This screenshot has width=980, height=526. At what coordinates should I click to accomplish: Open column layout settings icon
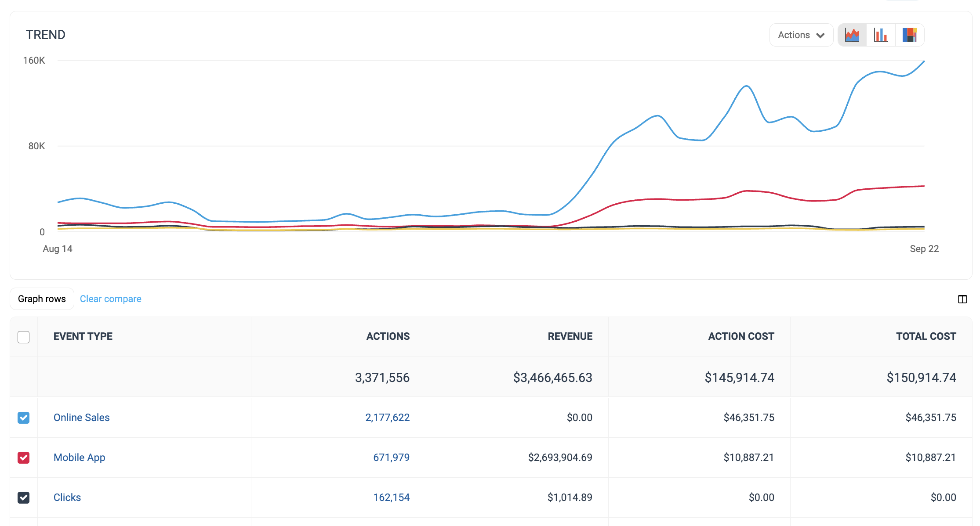pyautogui.click(x=962, y=299)
